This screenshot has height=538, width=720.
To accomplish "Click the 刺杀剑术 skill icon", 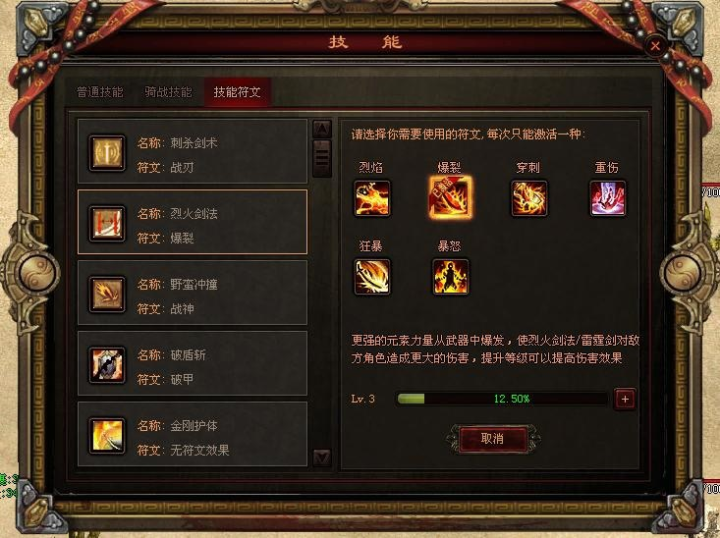I will tap(107, 153).
